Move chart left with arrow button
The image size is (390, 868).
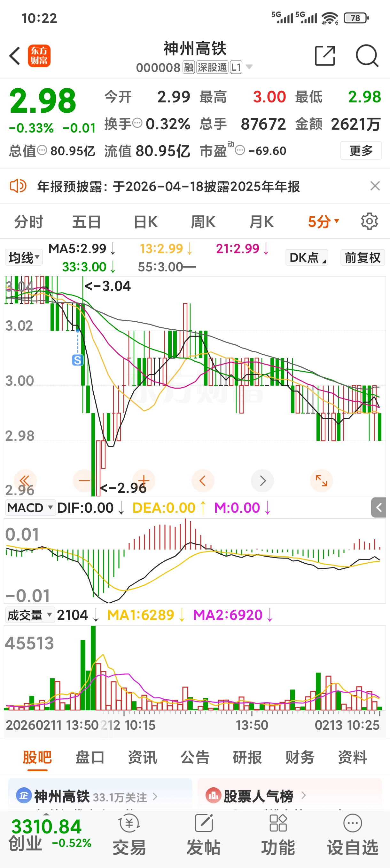click(203, 480)
